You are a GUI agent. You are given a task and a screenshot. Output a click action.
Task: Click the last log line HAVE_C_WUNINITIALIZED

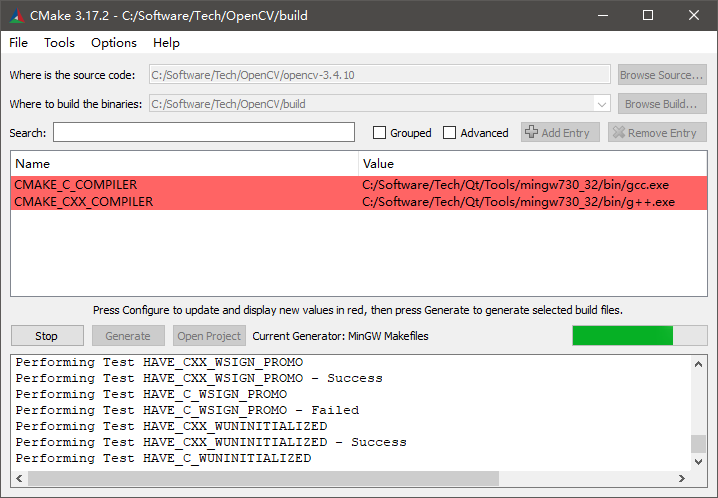pos(163,458)
